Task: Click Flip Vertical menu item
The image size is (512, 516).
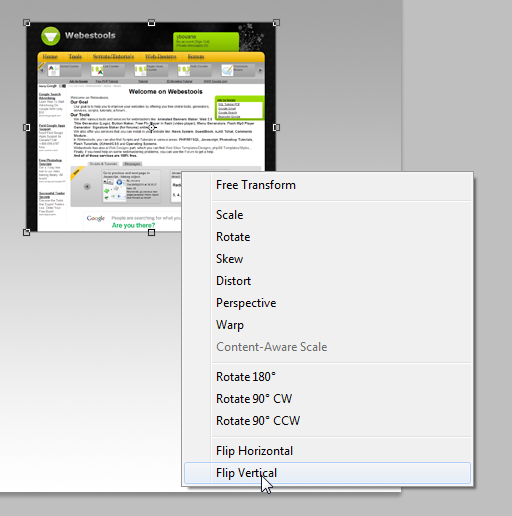Action: pos(327,473)
